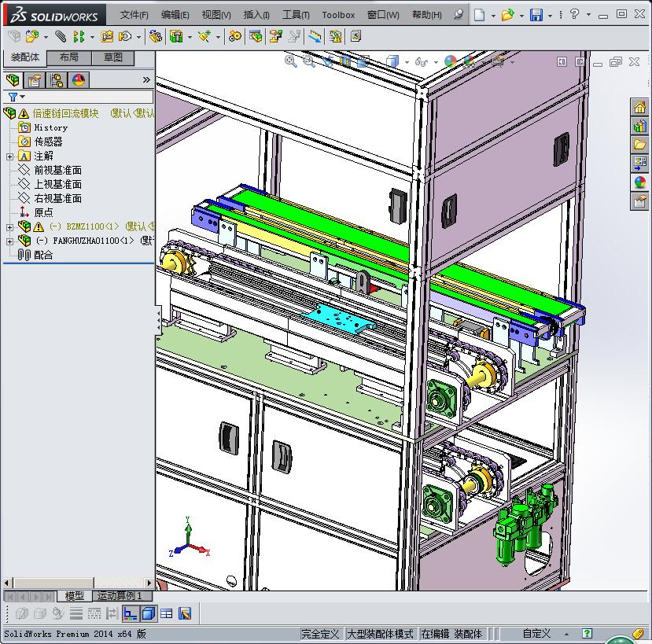This screenshot has width=652, height=644.
Task: Open the Design Library task pane icon
Action: point(639,126)
